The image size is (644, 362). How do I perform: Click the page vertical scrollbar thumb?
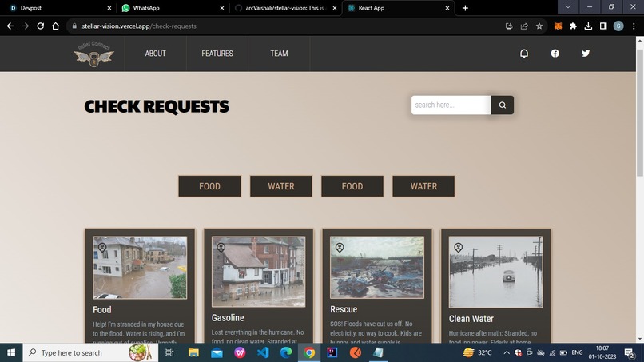pos(640,113)
